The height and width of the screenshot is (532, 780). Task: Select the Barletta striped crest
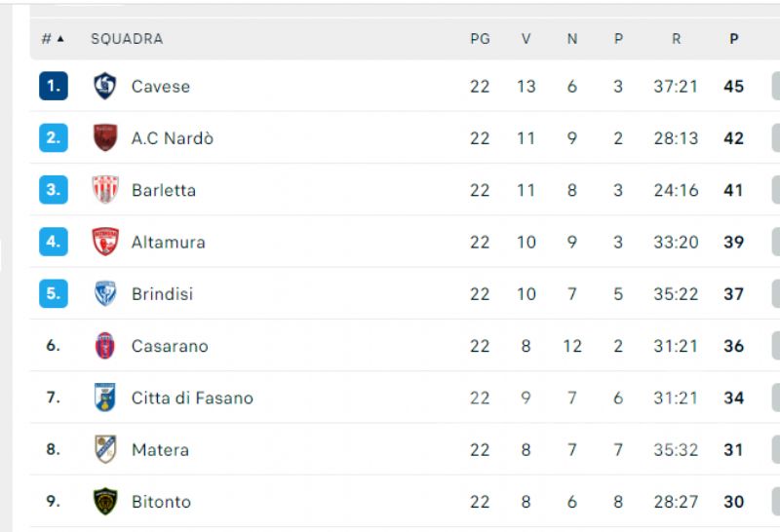click(x=105, y=189)
